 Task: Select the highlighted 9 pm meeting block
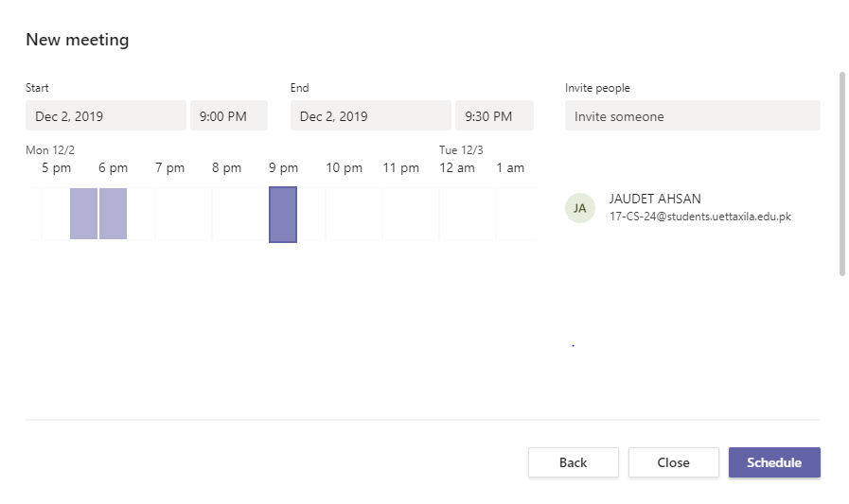pos(283,214)
